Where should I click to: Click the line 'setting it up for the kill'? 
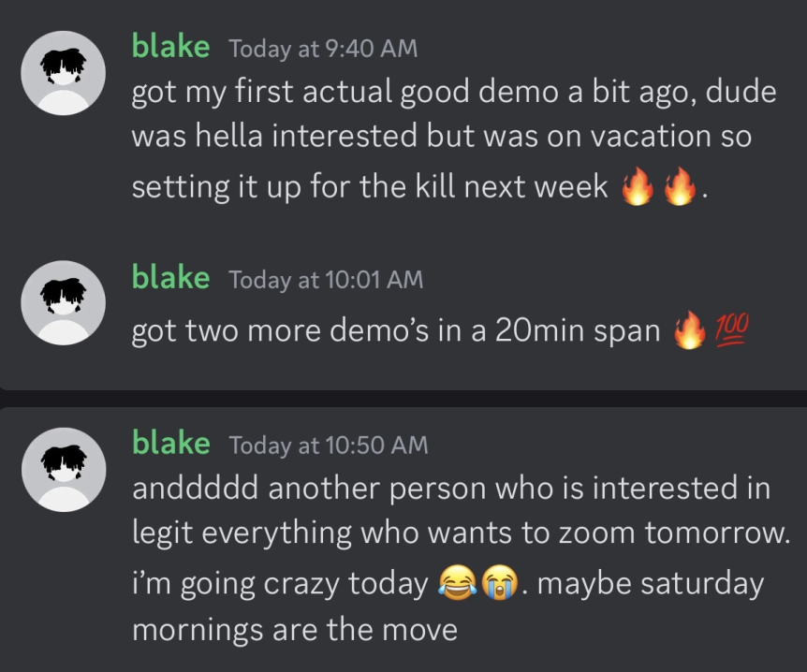[x=370, y=188]
